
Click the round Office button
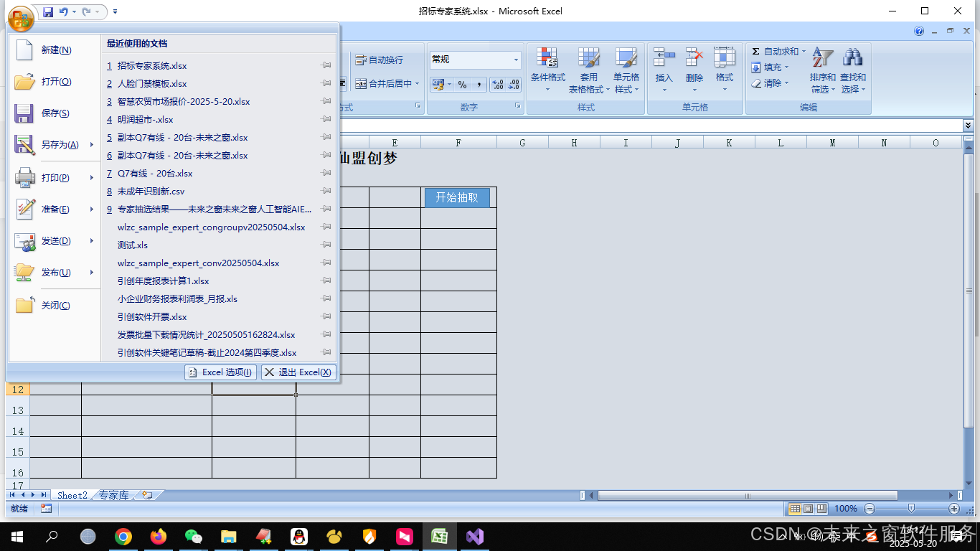[22, 19]
